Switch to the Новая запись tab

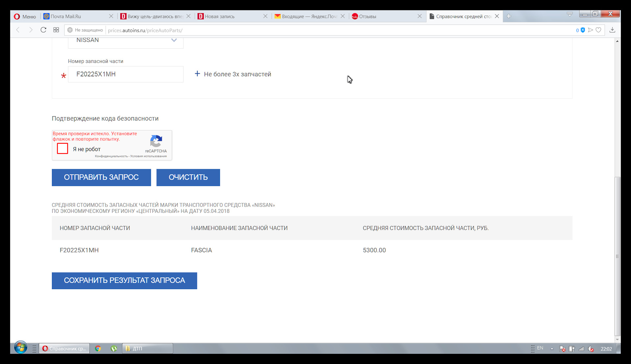click(233, 16)
